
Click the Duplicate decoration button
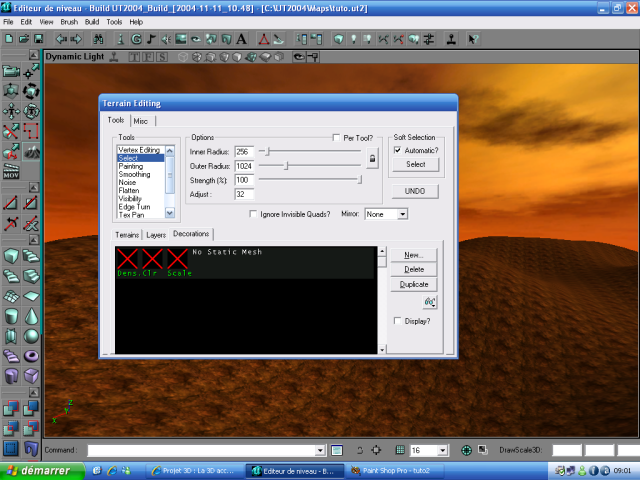coord(414,284)
